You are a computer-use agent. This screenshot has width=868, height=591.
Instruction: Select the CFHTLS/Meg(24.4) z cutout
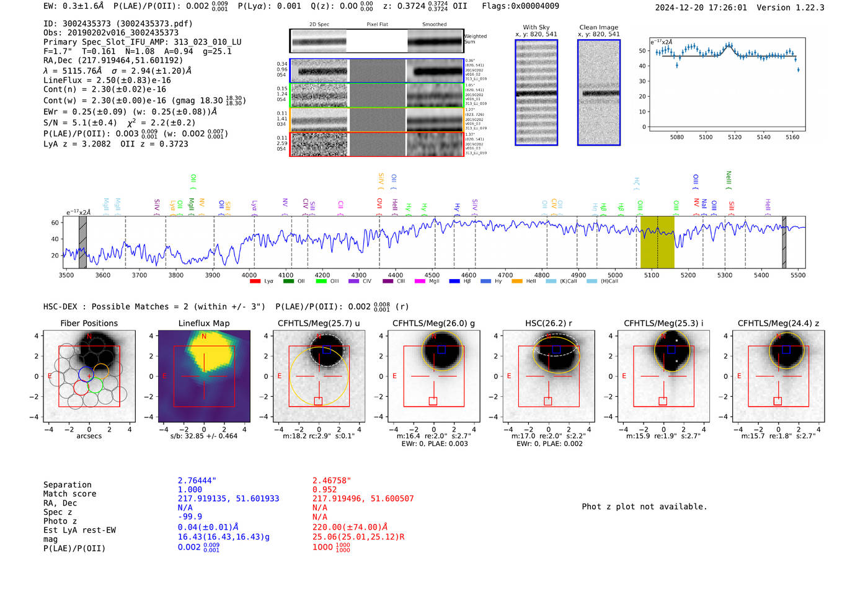coord(779,376)
